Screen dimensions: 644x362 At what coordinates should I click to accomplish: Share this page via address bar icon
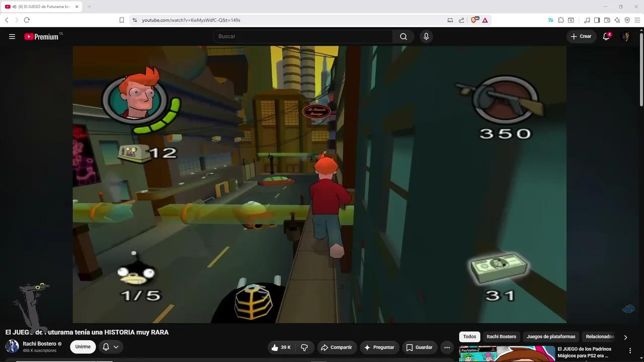click(461, 20)
